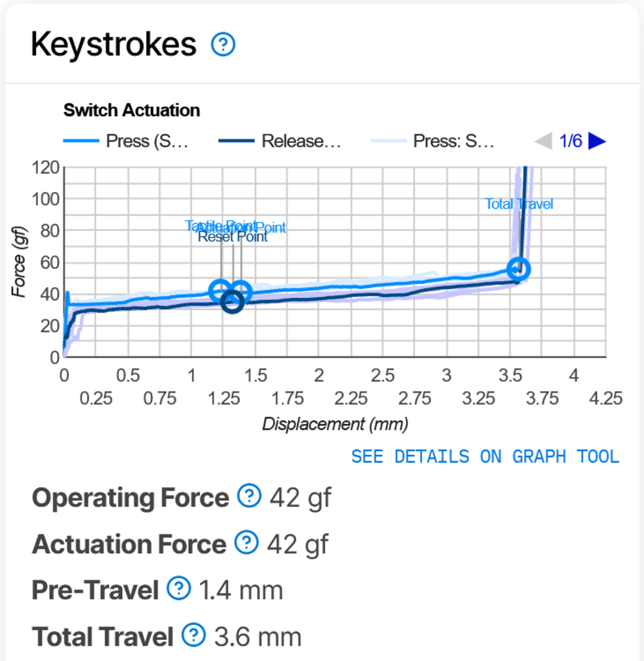Click the Total Travel marker circle on chart

point(519,269)
